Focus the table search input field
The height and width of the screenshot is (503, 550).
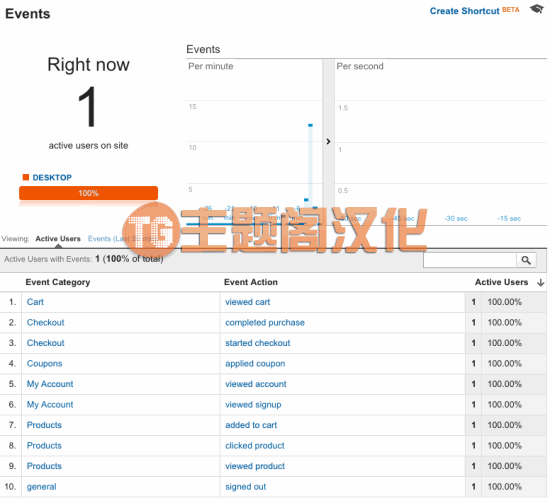point(470,260)
